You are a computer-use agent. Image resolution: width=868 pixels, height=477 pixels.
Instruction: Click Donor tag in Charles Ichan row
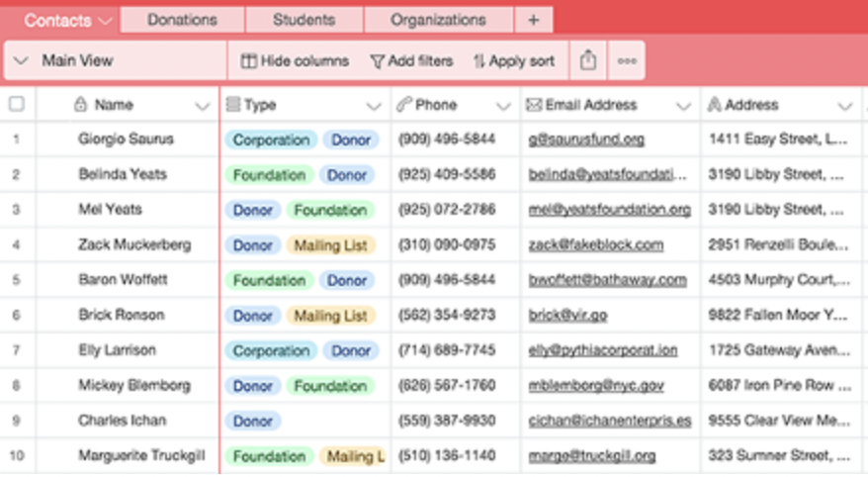pyautogui.click(x=252, y=421)
